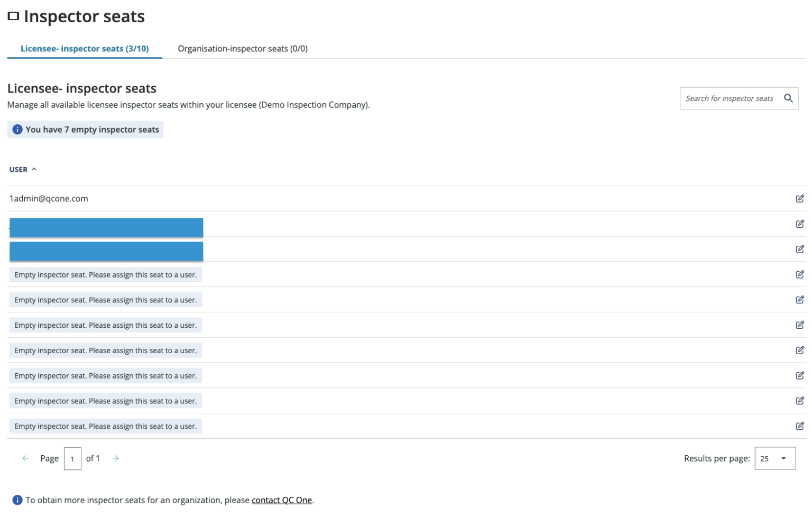Viewport: 812px width, 517px height.
Task: Collapse the USER sort chevron
Action: [x=35, y=169]
